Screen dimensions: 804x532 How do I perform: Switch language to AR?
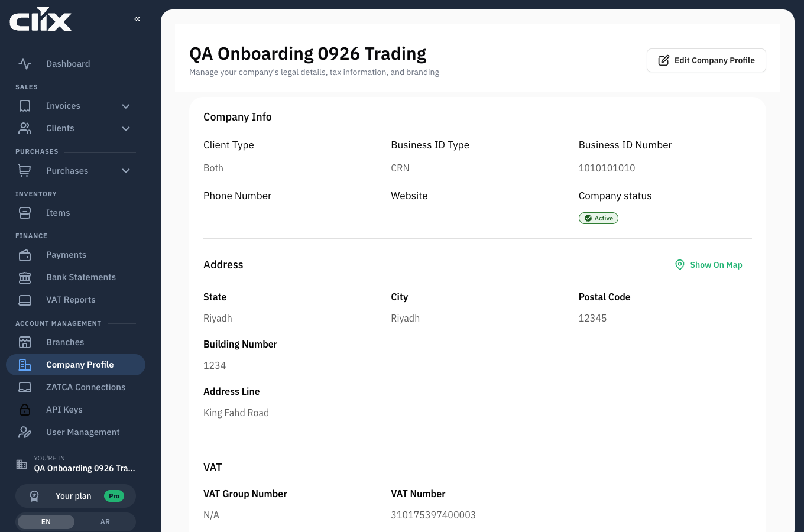coord(105,522)
